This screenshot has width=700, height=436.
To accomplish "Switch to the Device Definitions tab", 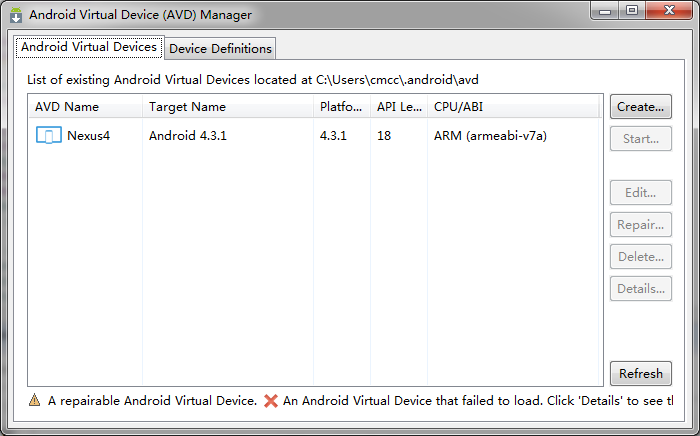I will pos(219,48).
